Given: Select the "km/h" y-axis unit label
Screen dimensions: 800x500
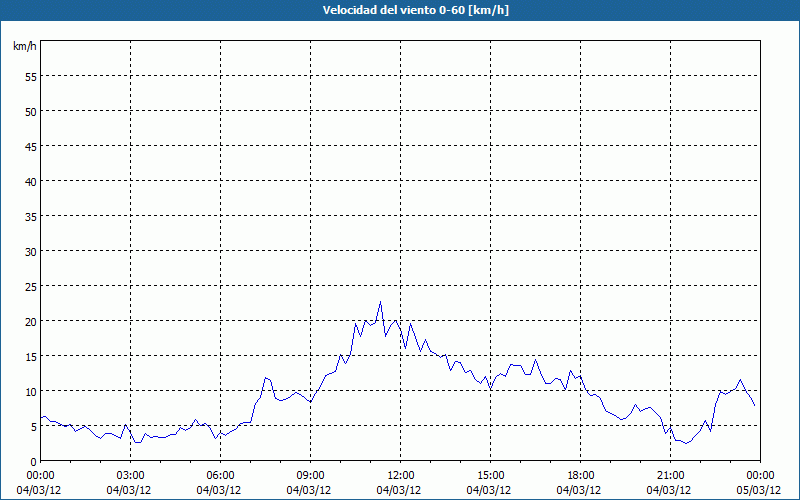Looking at the screenshot, I should (x=25, y=46).
